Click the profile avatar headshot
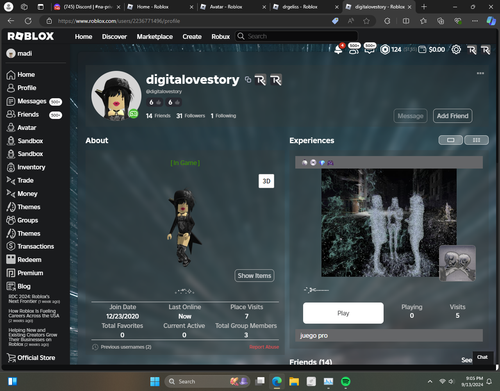This screenshot has height=391, width=500. (x=116, y=96)
